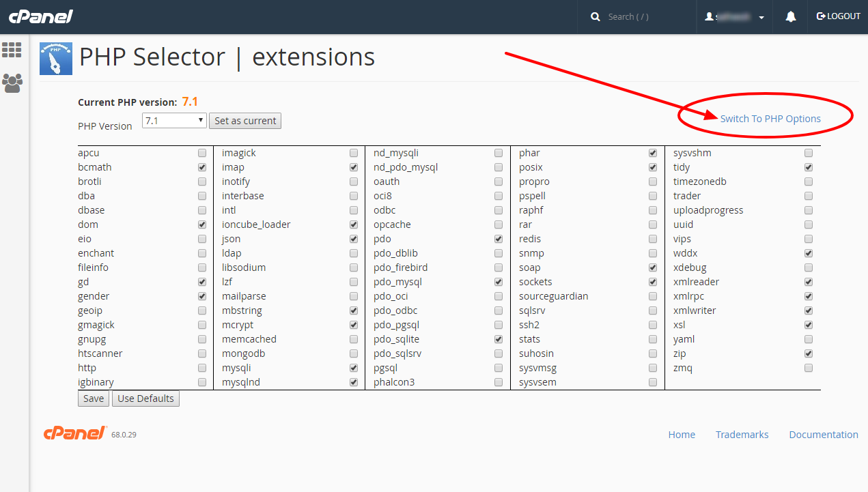The height and width of the screenshot is (492, 868).
Task: Uncheck the xmlreader extension checkbox
Action: pos(809,282)
